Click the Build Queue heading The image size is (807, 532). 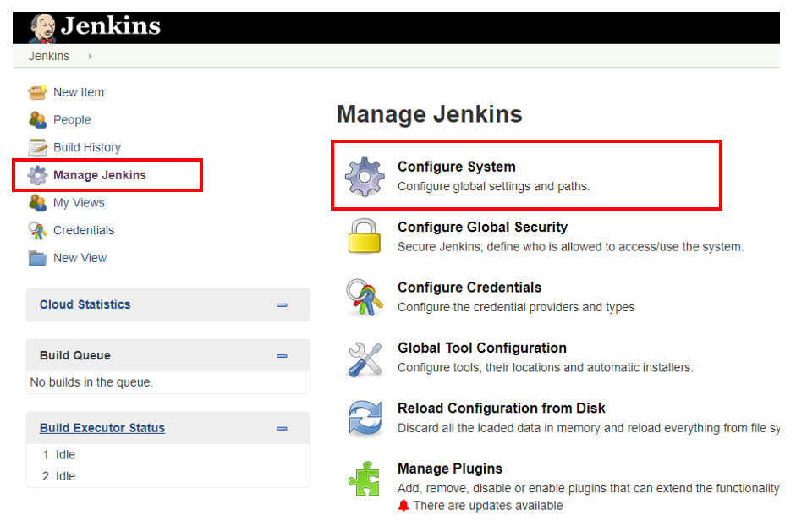pos(75,355)
